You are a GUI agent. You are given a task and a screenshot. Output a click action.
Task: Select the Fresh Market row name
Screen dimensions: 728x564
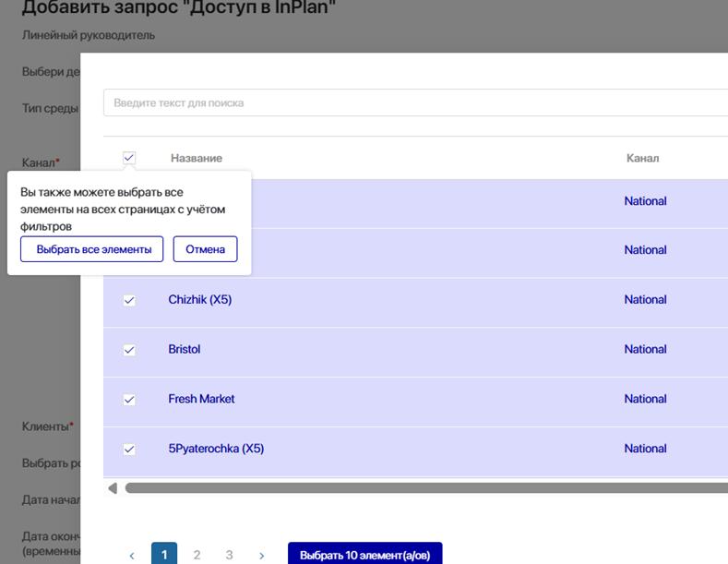201,399
